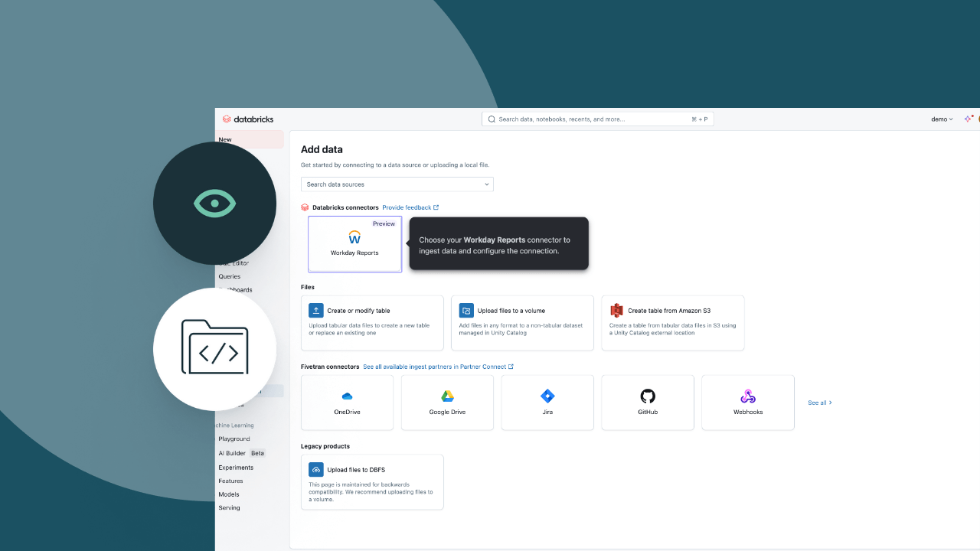Screen dimensions: 980x551
Task: Open the GitHub connector
Action: pos(647,396)
